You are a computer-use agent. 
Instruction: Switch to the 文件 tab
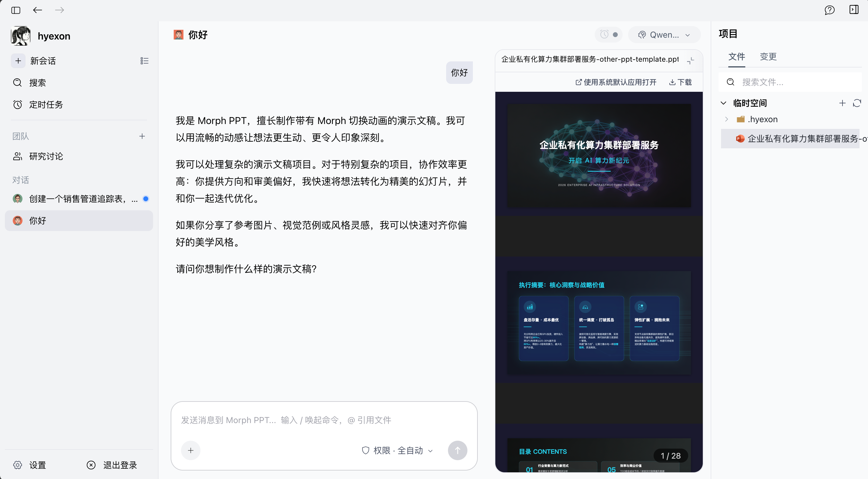point(736,57)
